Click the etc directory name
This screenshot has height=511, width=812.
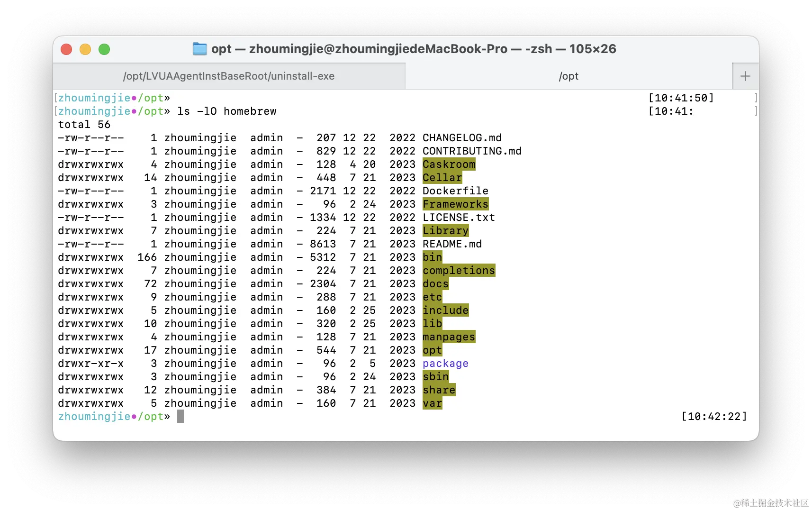pyautogui.click(x=433, y=297)
